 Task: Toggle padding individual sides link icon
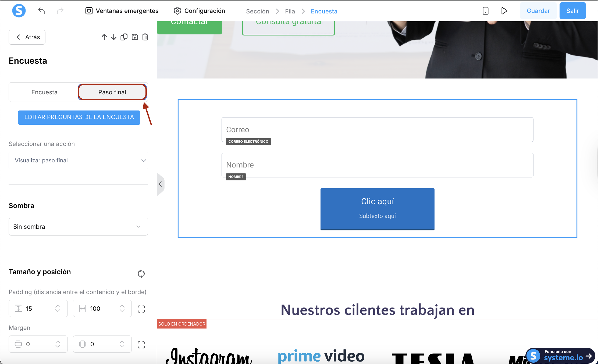tap(141, 309)
